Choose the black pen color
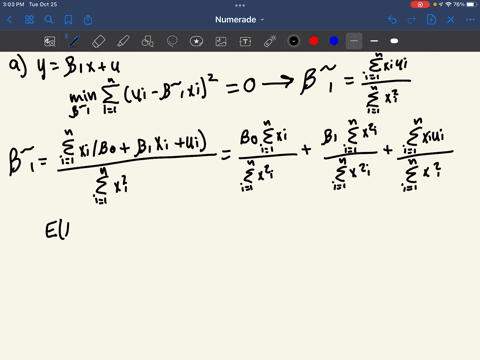Image resolution: width=480 pixels, height=360 pixels. click(294, 41)
